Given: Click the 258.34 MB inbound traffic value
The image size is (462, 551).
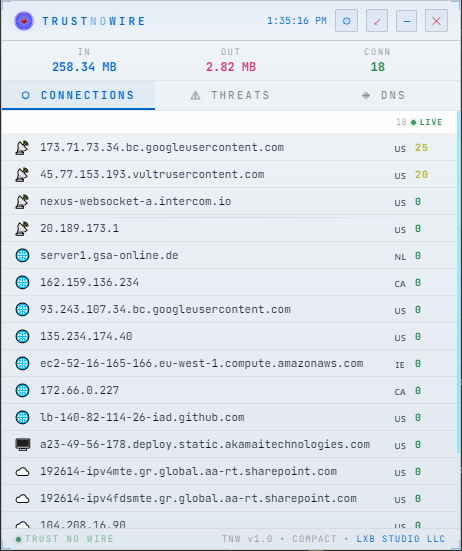Looking at the screenshot, I should pyautogui.click(x=84, y=67).
